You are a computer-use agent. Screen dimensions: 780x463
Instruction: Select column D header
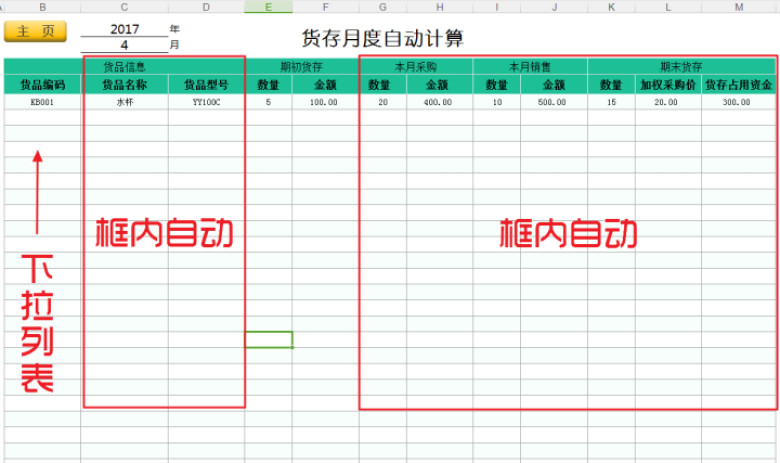click(206, 7)
